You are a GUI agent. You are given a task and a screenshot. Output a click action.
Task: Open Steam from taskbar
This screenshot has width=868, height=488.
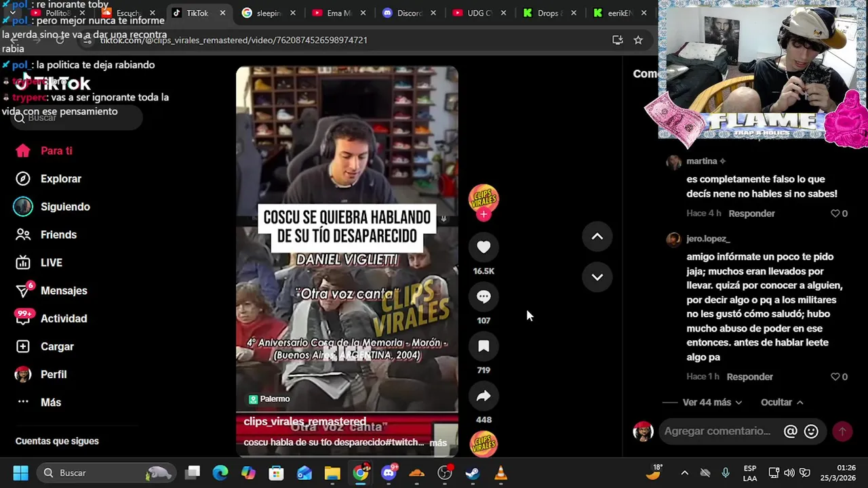point(473,472)
